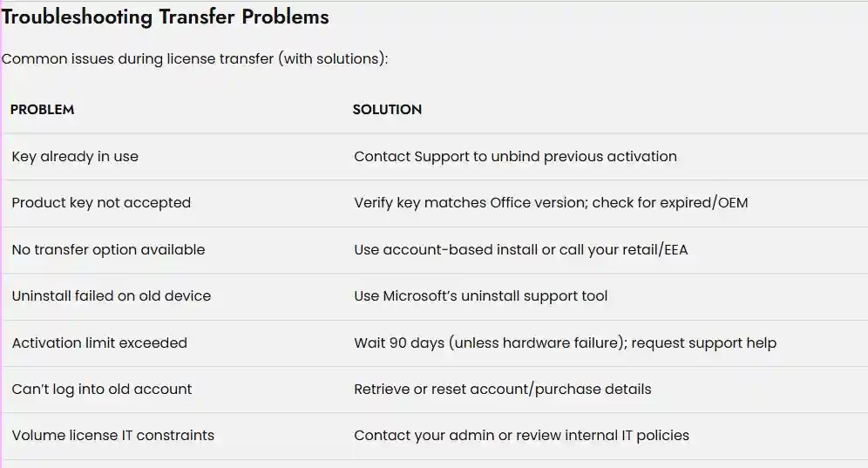Click 'Can't log into old account' cell
Image resolution: width=868 pixels, height=468 pixels.
(x=102, y=390)
